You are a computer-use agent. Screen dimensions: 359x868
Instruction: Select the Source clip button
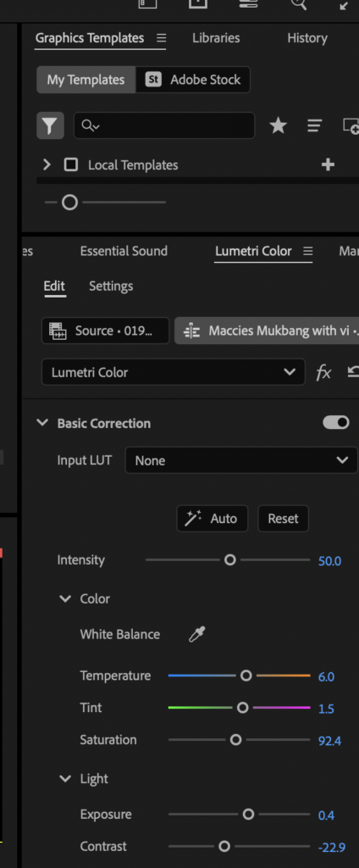click(x=105, y=331)
